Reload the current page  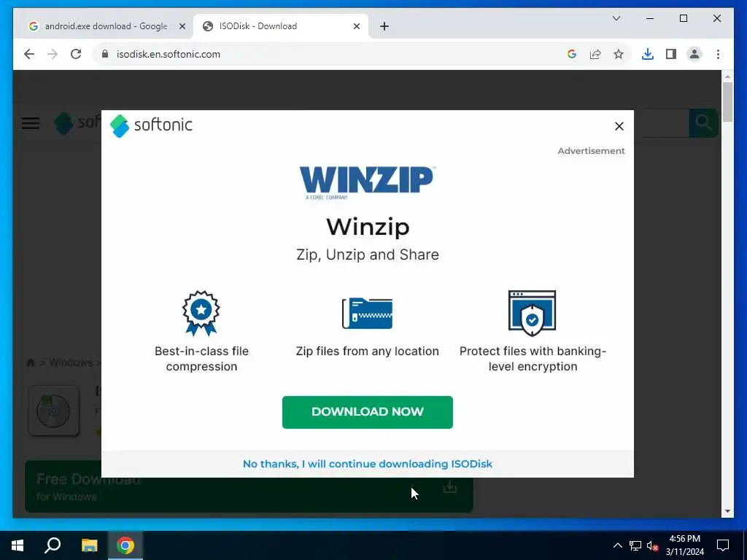tap(76, 54)
